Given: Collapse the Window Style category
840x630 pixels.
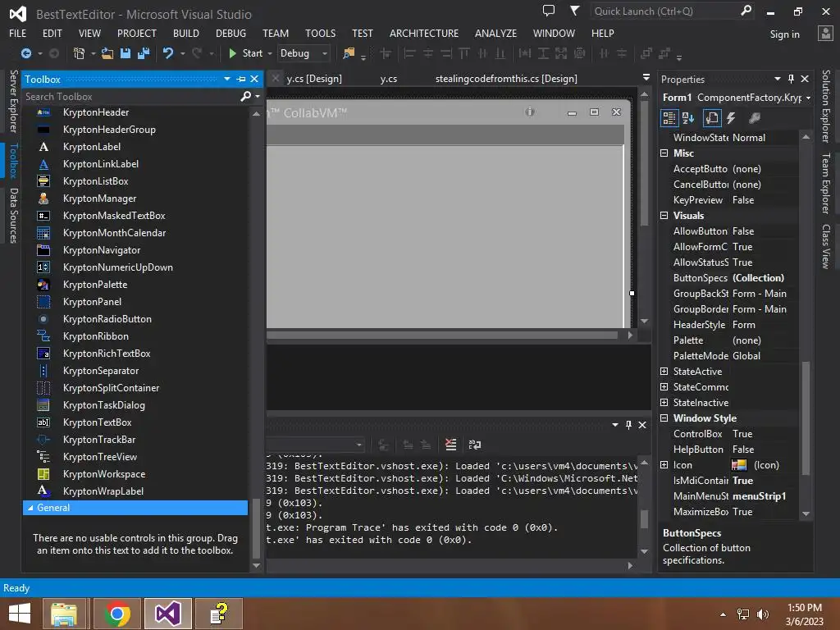Looking at the screenshot, I should (x=664, y=418).
